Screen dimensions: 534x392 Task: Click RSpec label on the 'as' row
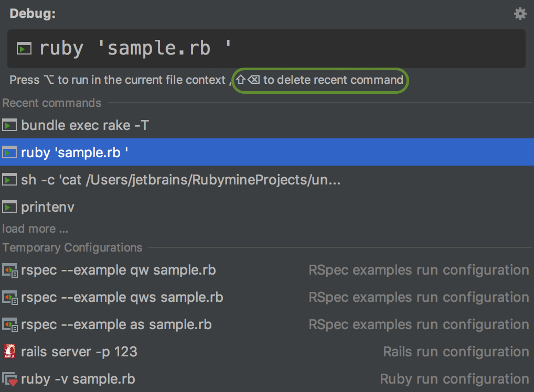point(419,324)
